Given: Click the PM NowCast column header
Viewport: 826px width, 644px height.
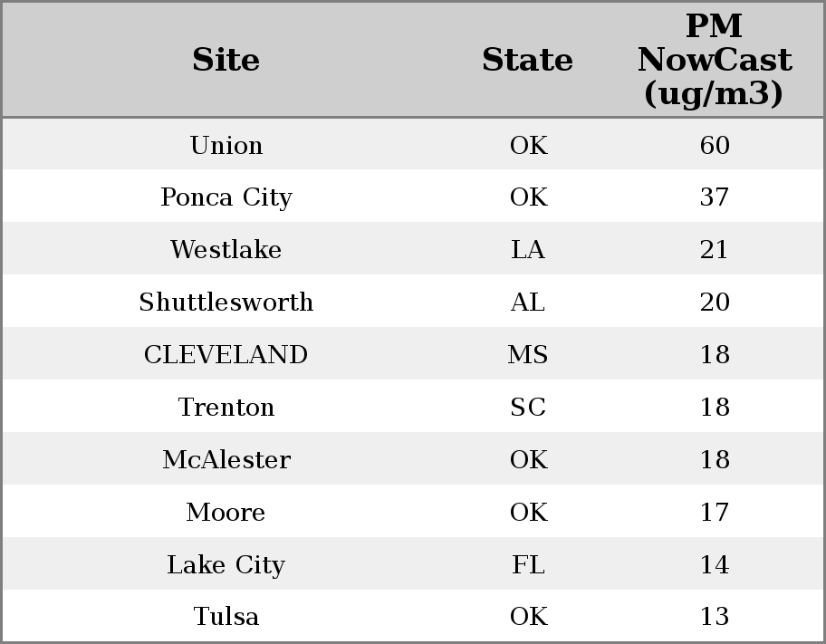Looking at the screenshot, I should point(715,60).
